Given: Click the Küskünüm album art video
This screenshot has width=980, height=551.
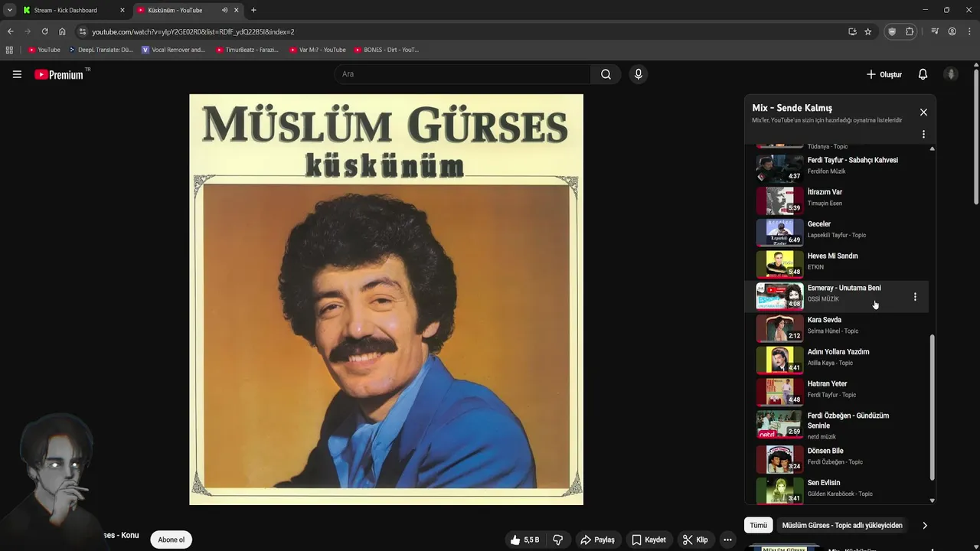Looking at the screenshot, I should pos(386,299).
